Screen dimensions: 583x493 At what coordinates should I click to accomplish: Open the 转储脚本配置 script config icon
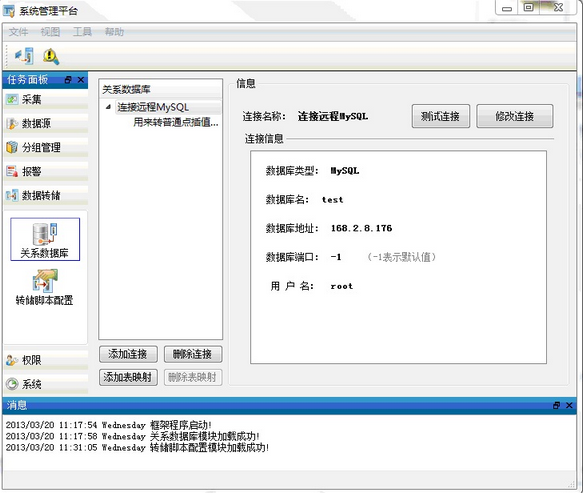(x=45, y=287)
